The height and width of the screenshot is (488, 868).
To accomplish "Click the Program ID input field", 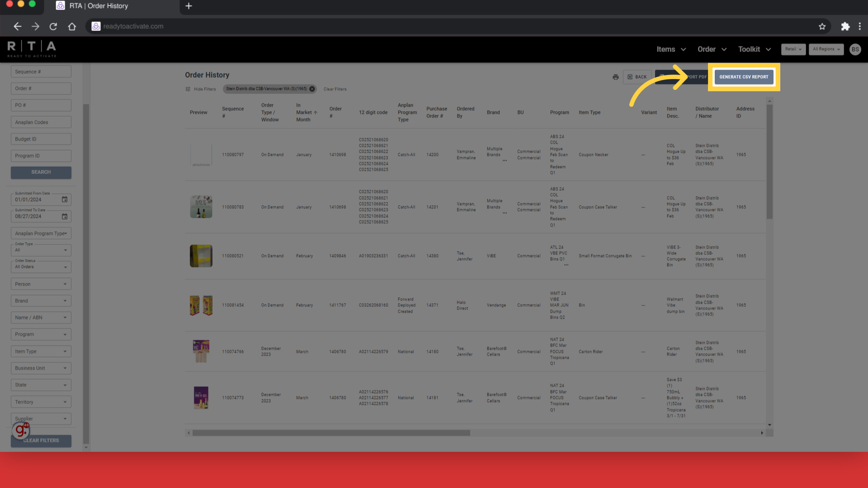I will pyautogui.click(x=41, y=156).
